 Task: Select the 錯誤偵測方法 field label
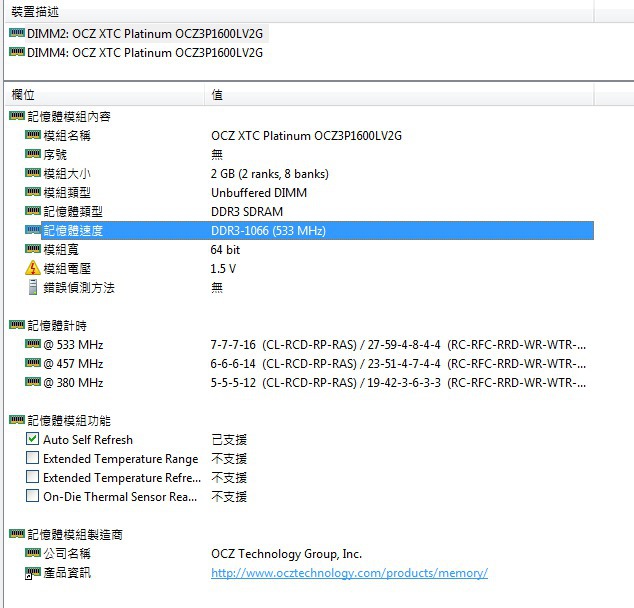(x=79, y=288)
